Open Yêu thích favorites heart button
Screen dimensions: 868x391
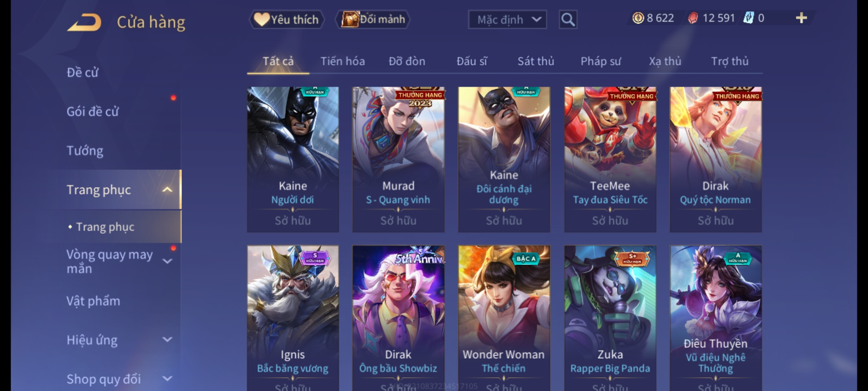287,20
